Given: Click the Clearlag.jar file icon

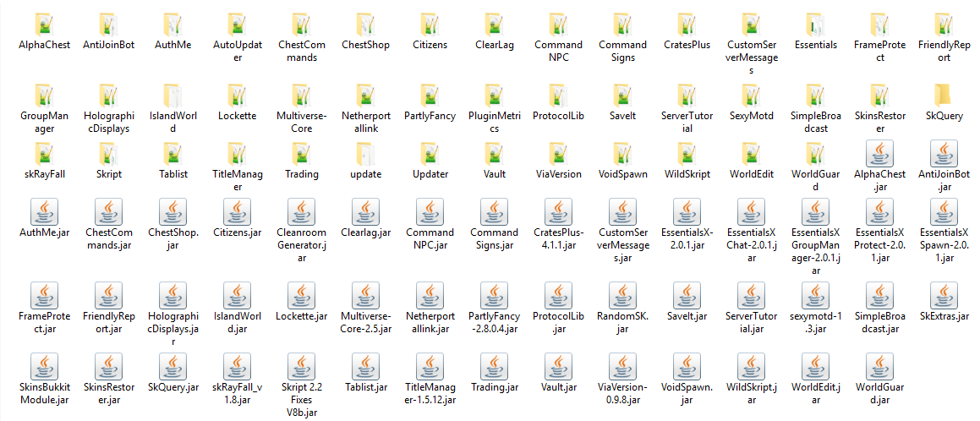Looking at the screenshot, I should 366,211.
